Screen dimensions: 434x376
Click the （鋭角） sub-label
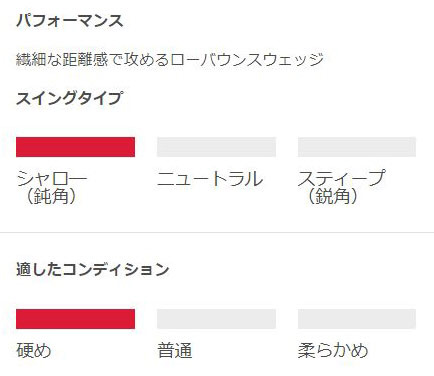point(332,196)
